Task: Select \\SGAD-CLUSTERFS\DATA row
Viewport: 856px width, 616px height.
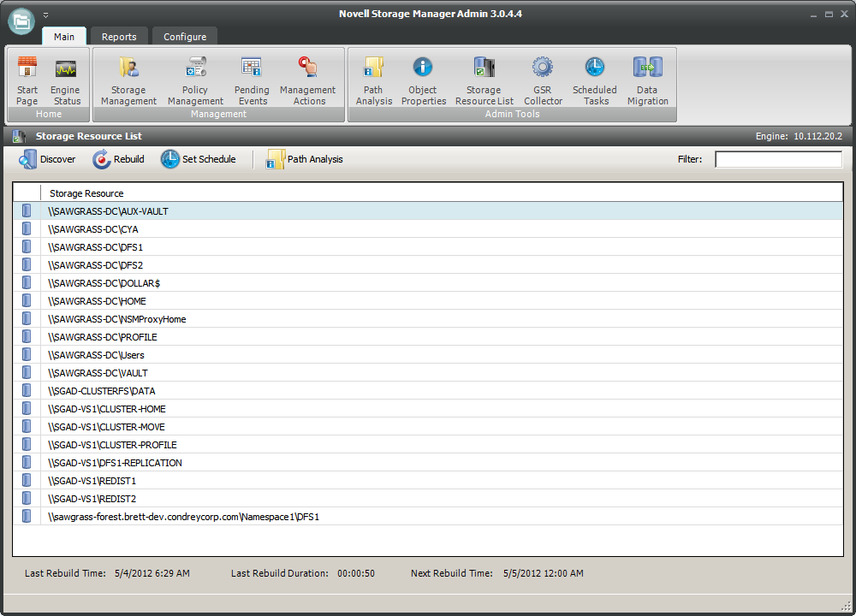Action: pos(428,391)
